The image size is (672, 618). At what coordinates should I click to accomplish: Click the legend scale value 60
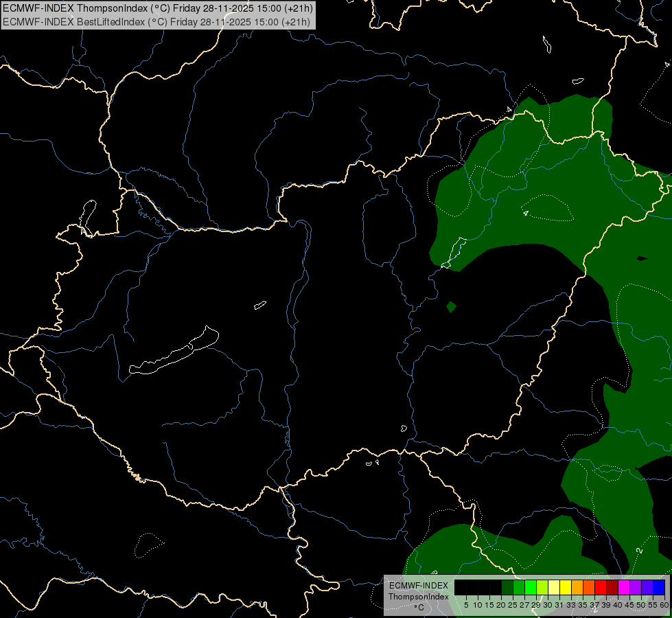tap(664, 605)
